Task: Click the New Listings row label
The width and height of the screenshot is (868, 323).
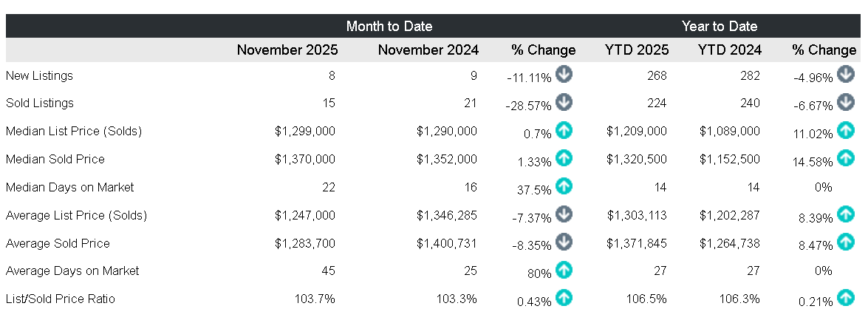Action: point(39,75)
